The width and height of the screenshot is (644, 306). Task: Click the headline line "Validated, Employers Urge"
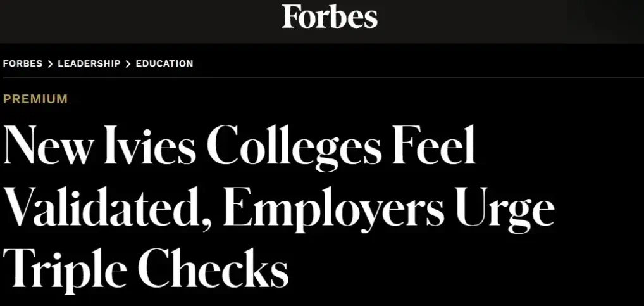coord(278,208)
